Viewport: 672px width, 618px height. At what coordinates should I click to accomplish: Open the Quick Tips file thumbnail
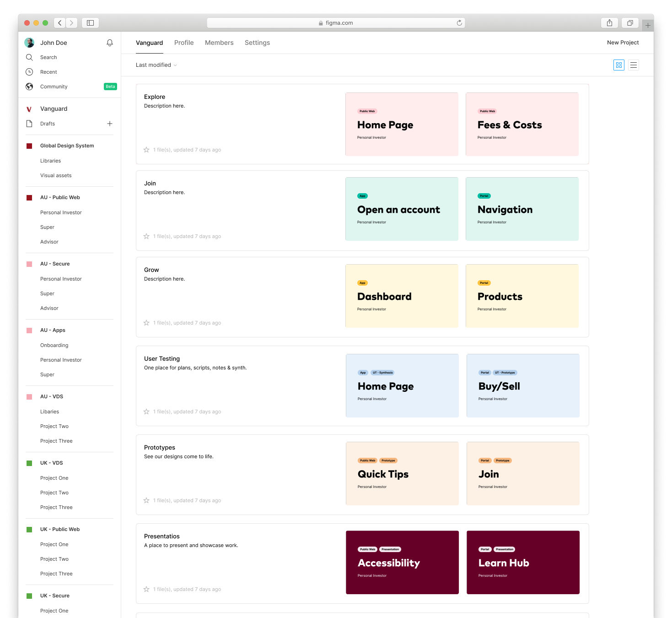click(x=402, y=473)
